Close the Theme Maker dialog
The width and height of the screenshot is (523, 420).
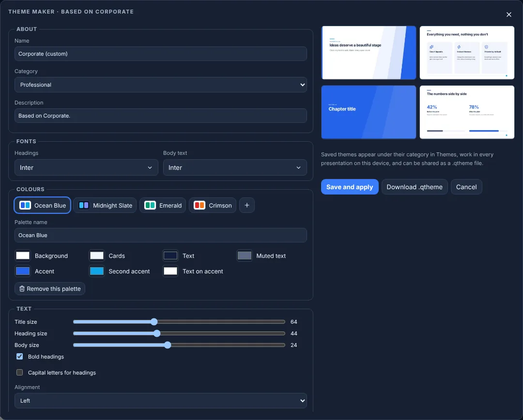(508, 15)
